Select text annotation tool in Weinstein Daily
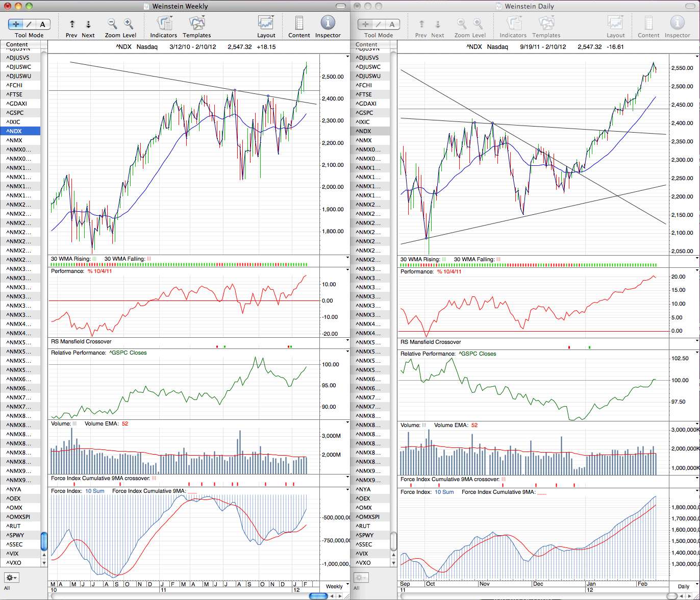Screen dimensions: 700x600 392,24
